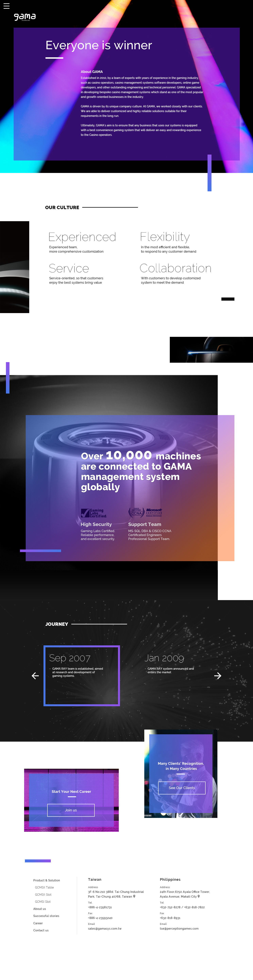Click the map pin beside Taiwan address
Viewport: 253px width, 980px height.
coord(134,896)
